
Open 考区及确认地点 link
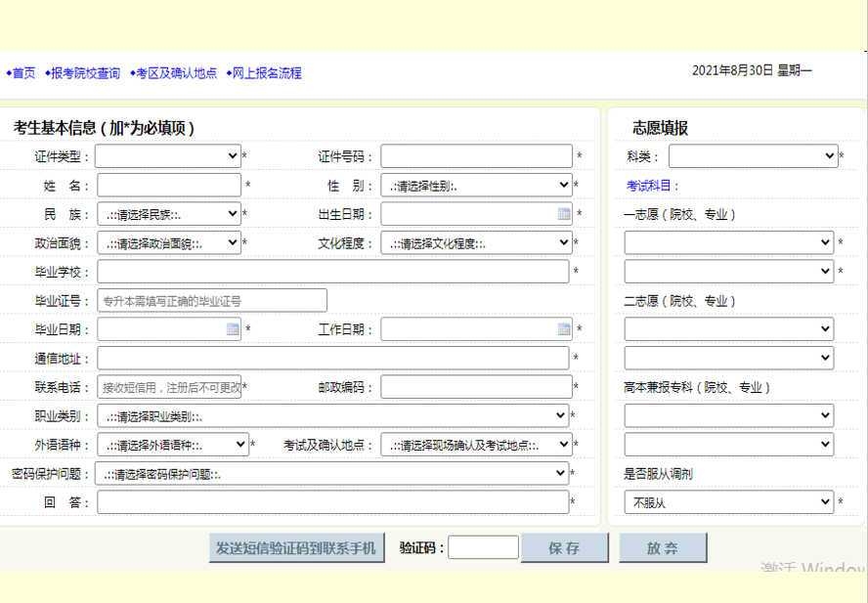176,73
